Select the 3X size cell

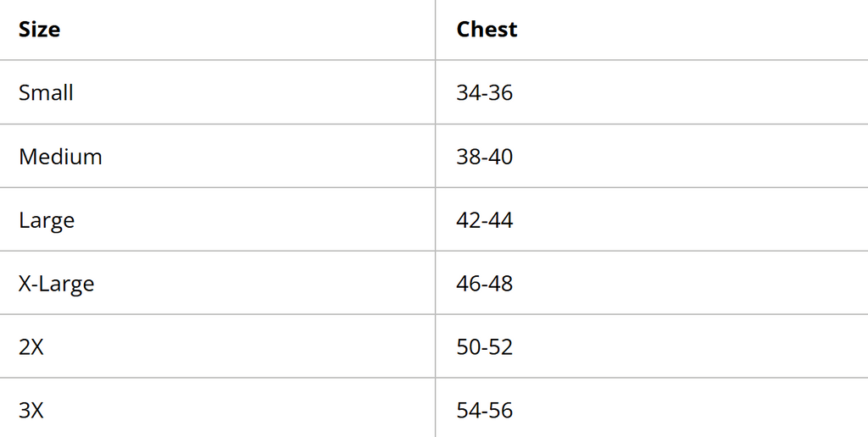pos(31,411)
